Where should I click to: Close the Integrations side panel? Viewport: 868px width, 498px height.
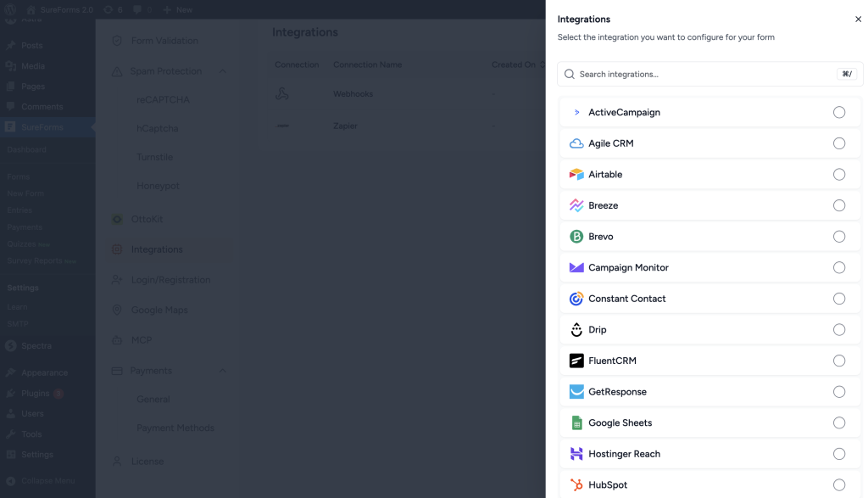pos(858,19)
